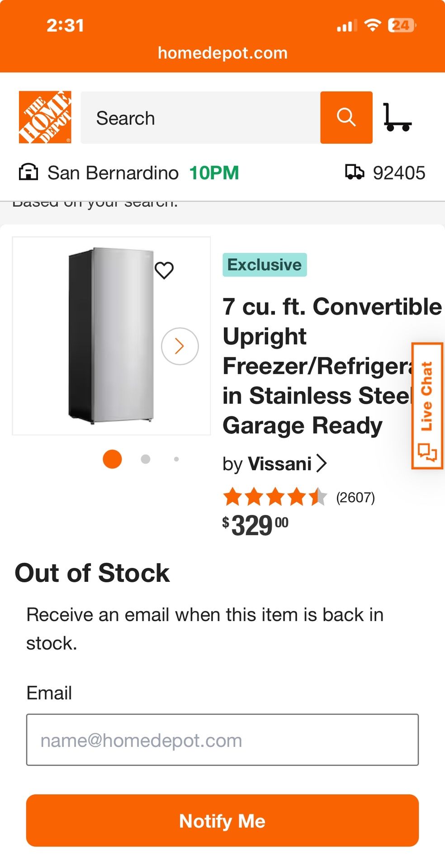The width and height of the screenshot is (445, 868).
Task: Advance to the next product image
Action: pyautogui.click(x=180, y=346)
